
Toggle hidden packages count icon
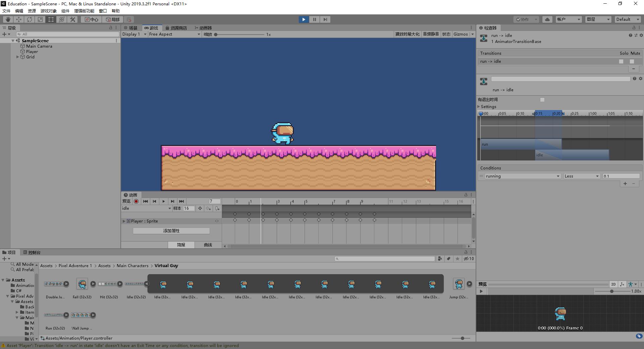[469, 259]
